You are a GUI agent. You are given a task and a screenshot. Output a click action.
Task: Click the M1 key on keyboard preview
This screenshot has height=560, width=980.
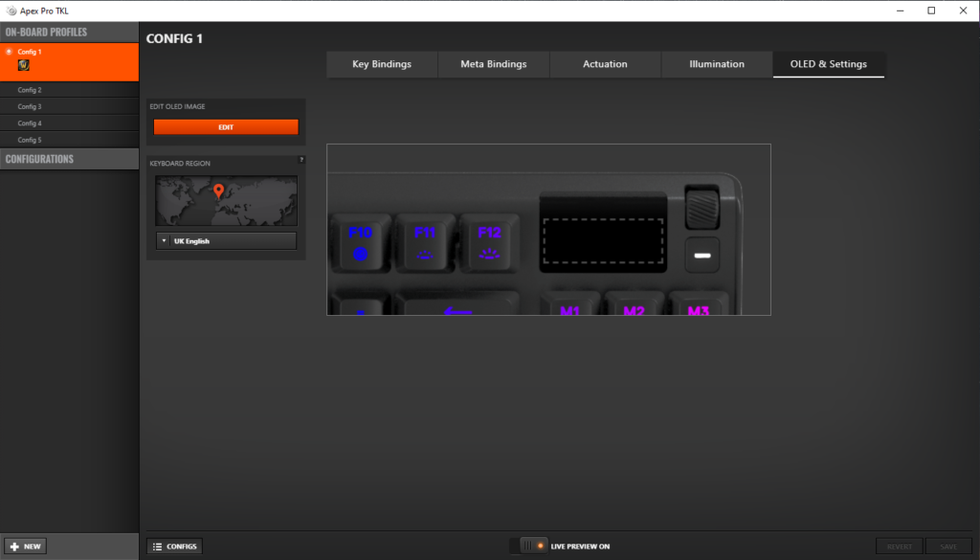(570, 303)
